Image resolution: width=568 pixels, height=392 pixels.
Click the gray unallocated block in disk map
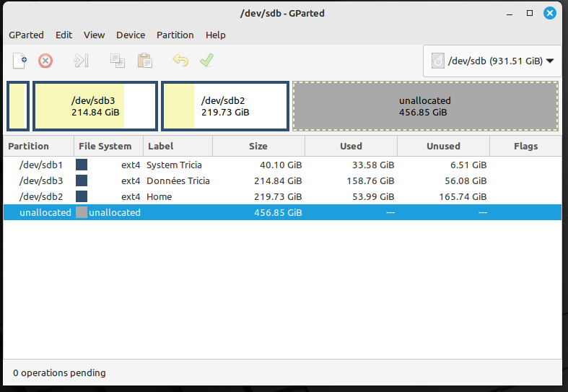pyautogui.click(x=425, y=106)
